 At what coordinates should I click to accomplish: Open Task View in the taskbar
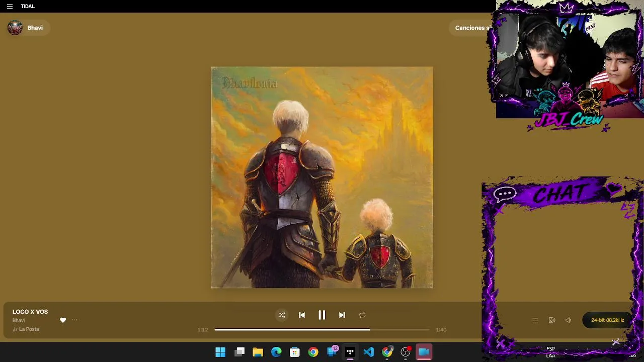tap(239, 352)
